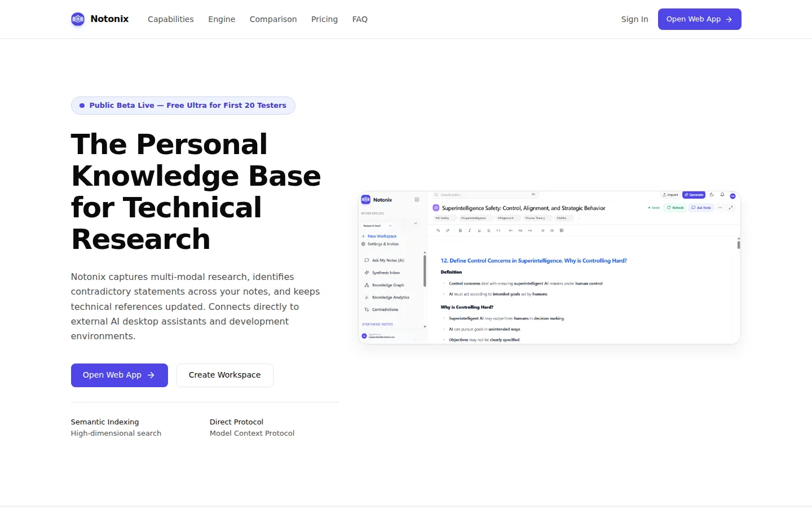The height and width of the screenshot is (508, 812).
Task: Open the Capabilities nav item
Action: point(171,19)
